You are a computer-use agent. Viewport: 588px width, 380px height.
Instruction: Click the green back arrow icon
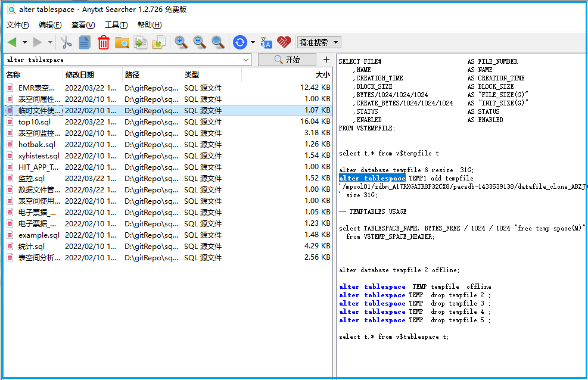point(12,42)
